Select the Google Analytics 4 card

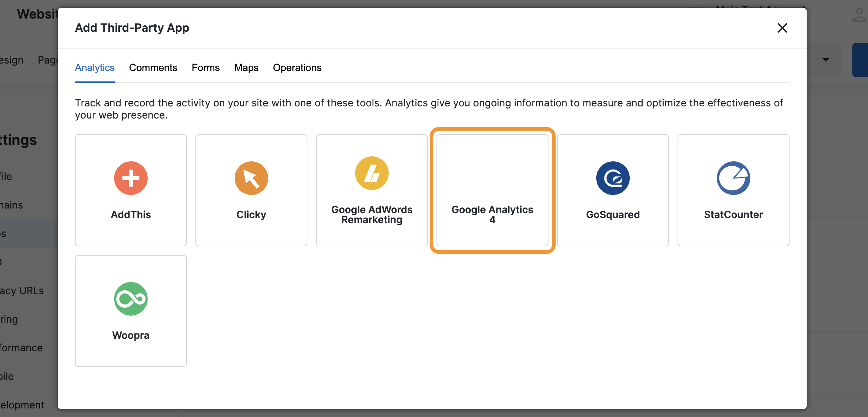(492, 190)
